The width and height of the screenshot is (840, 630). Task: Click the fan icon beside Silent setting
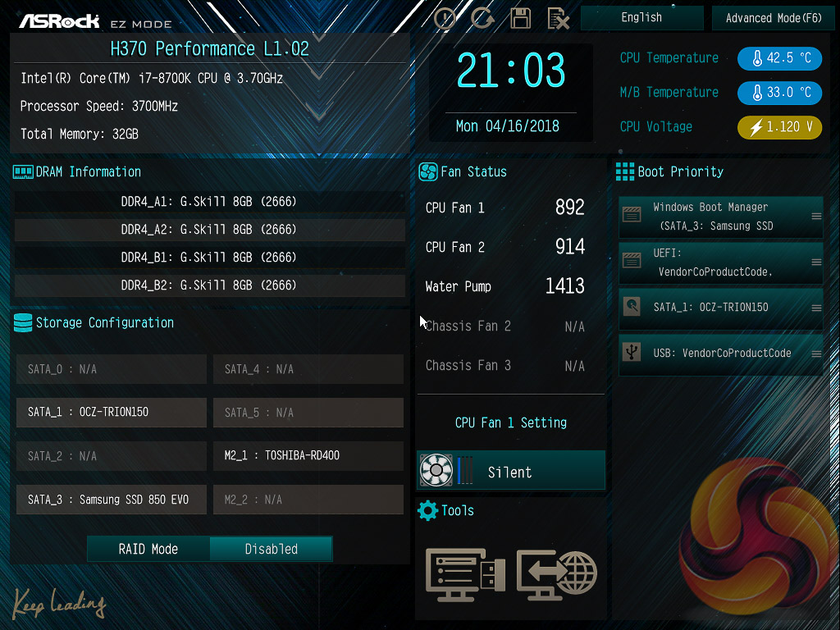436,470
